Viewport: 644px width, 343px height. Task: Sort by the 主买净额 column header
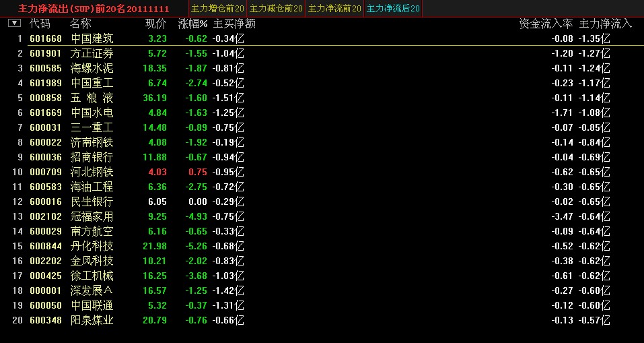(234, 24)
